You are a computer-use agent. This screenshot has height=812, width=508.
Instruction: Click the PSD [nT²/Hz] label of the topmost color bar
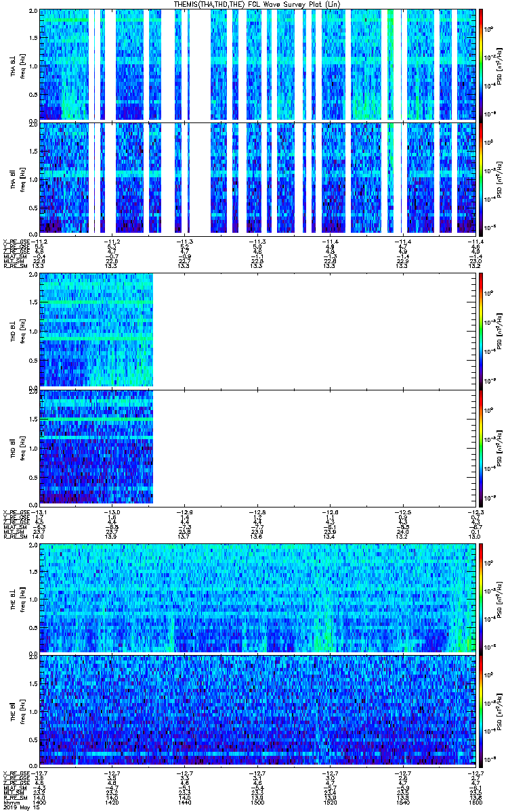(x=501, y=65)
